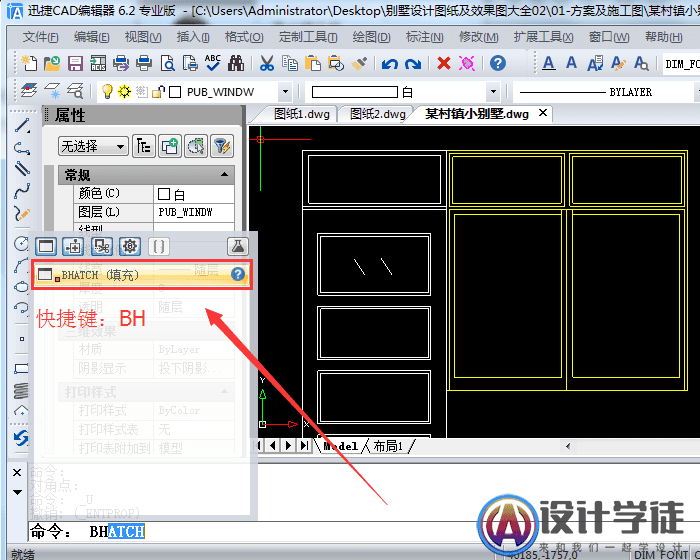Image resolution: width=700 pixels, height=560 pixels.
Task: Open print preview magnifier icon
Action: pyautogui.click(x=167, y=63)
